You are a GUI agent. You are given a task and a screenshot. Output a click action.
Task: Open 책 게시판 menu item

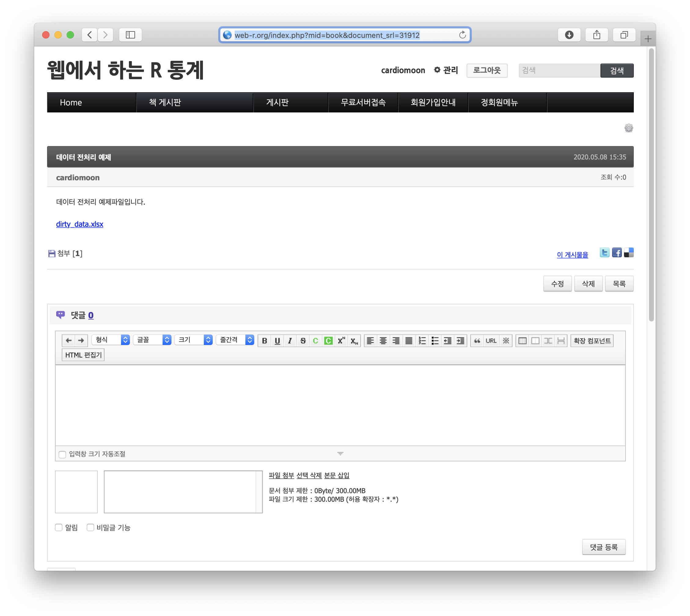point(165,103)
